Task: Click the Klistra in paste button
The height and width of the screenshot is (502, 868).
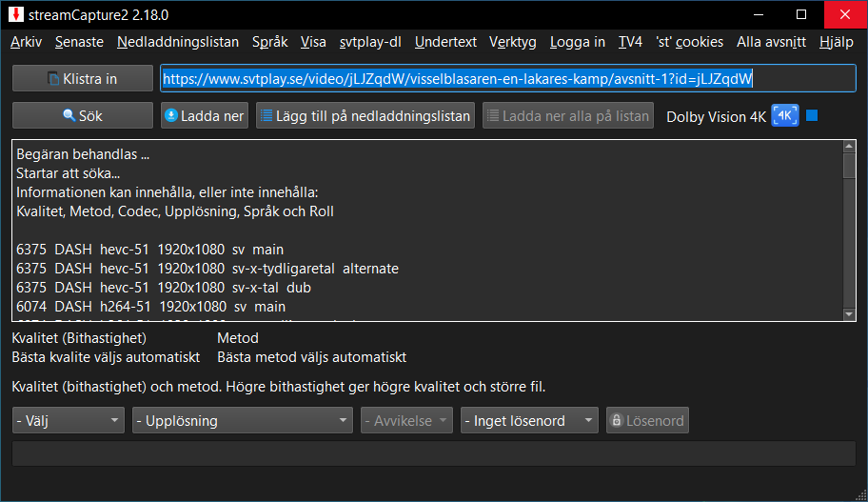Action: pyautogui.click(x=83, y=79)
